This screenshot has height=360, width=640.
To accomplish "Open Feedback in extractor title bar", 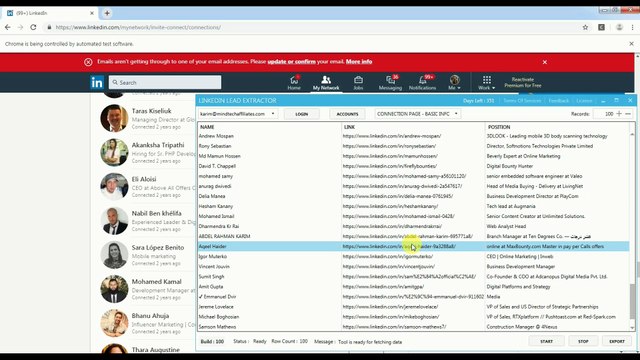I will point(559,100).
